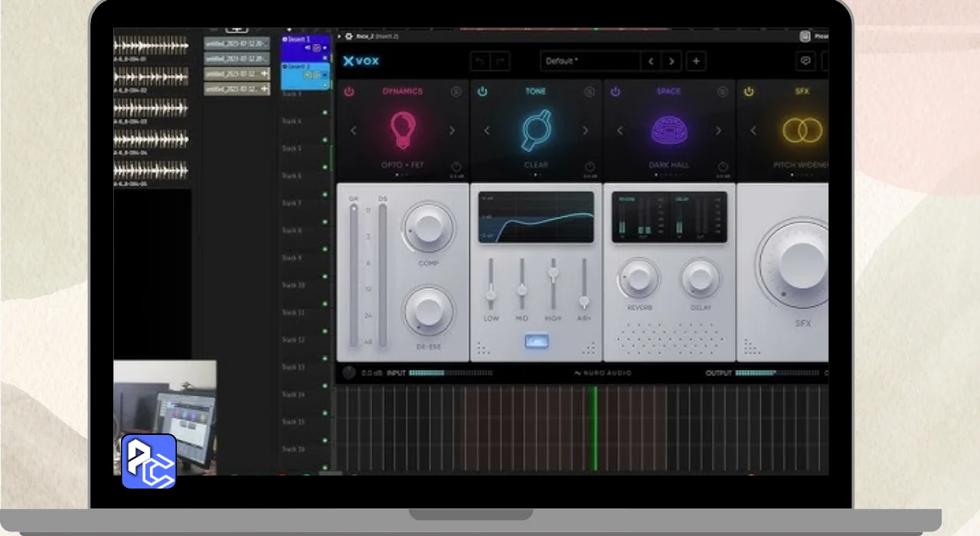Image resolution: width=980 pixels, height=536 pixels.
Task: Select Track 5 in the track list
Action: click(x=292, y=149)
